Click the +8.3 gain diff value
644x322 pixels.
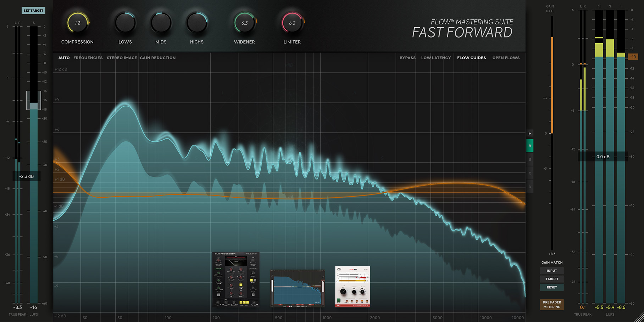click(x=552, y=254)
